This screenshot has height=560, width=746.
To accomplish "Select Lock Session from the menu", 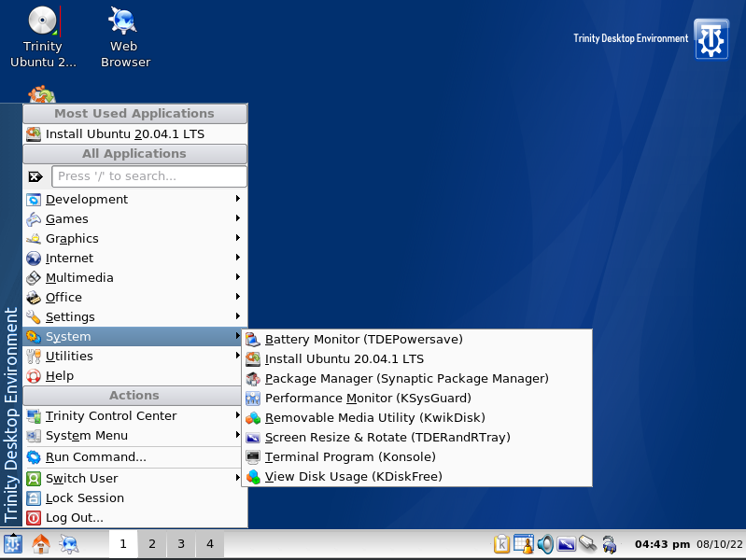I will click(85, 498).
